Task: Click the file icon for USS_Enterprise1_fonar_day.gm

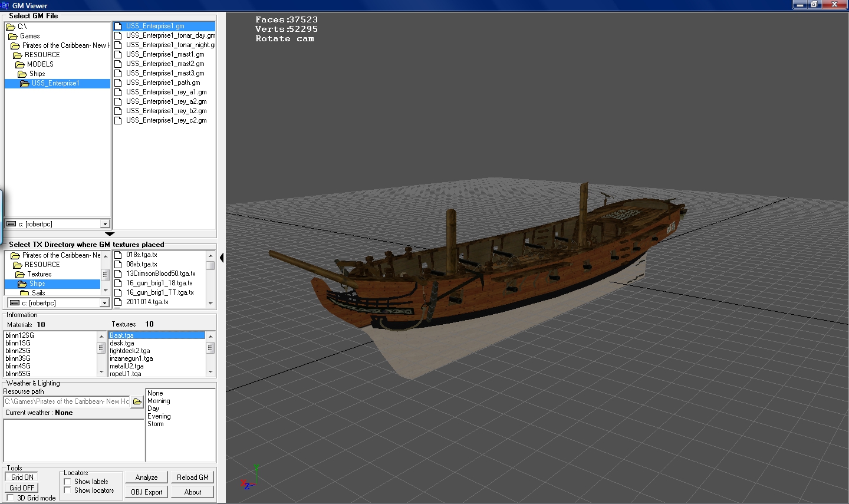Action: point(118,35)
